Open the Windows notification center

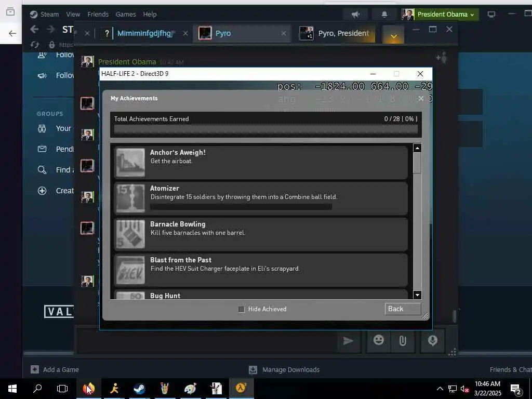coord(516,389)
